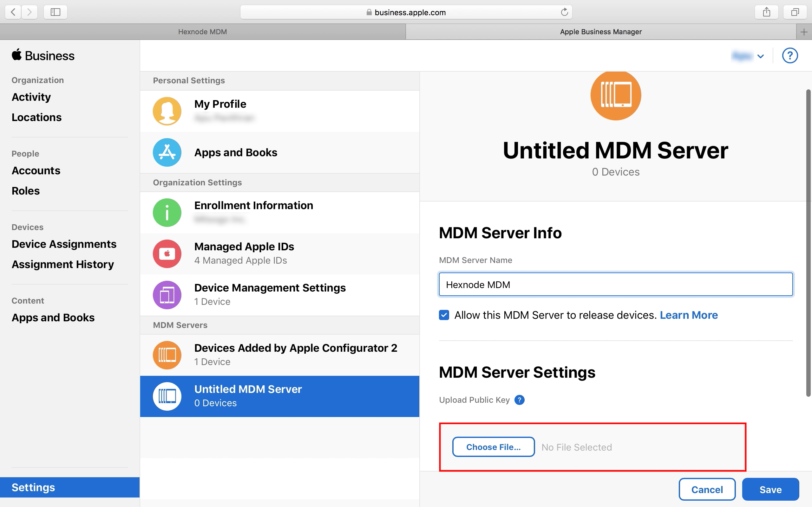
Task: Select Devices Added by Apple Configurator 2
Action: pos(295,348)
